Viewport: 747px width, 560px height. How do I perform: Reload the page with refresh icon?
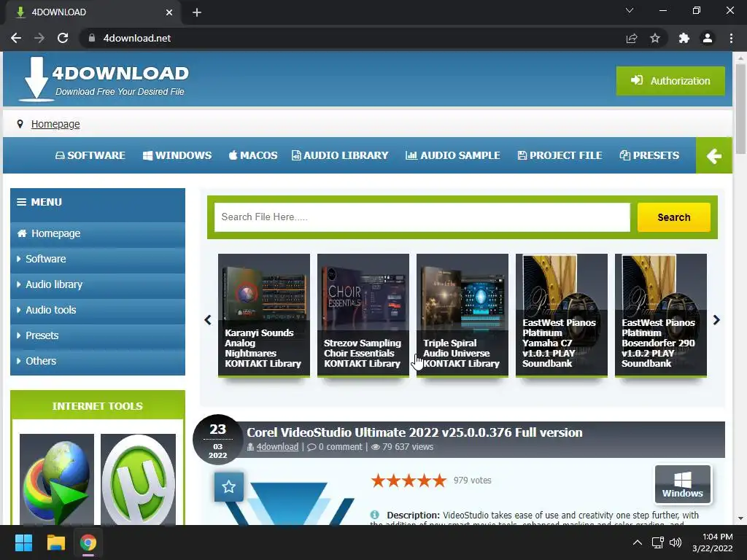click(63, 38)
